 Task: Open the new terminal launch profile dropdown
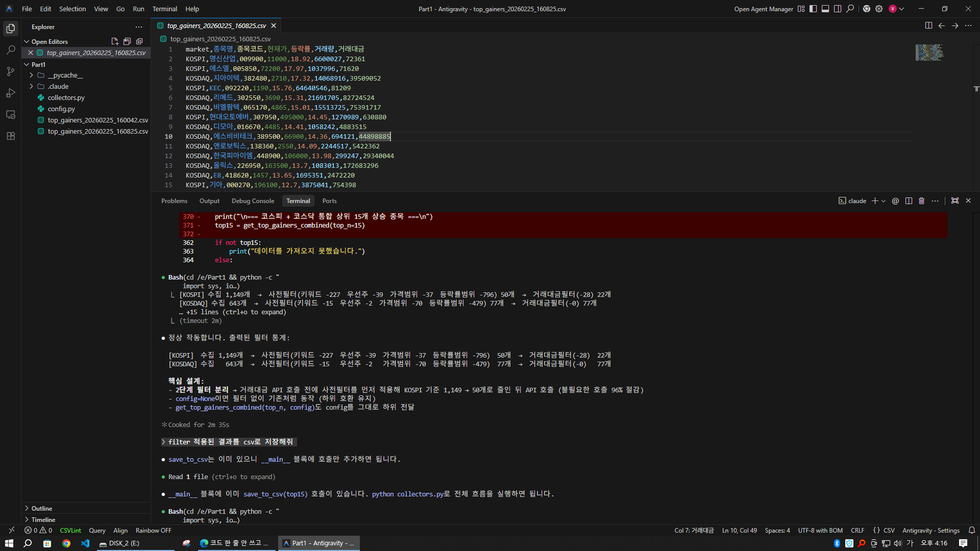point(884,201)
